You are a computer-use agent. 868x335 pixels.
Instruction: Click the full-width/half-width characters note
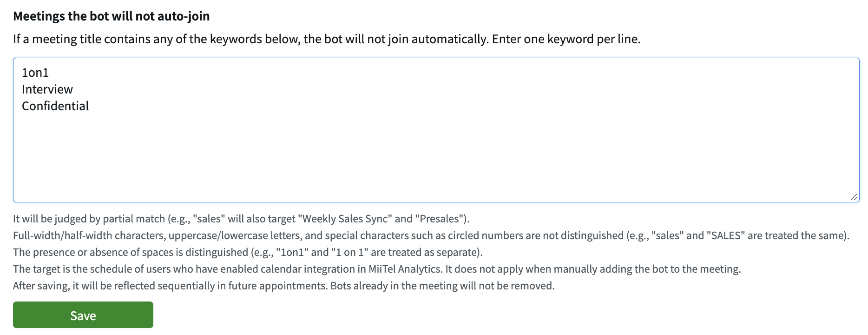point(431,235)
